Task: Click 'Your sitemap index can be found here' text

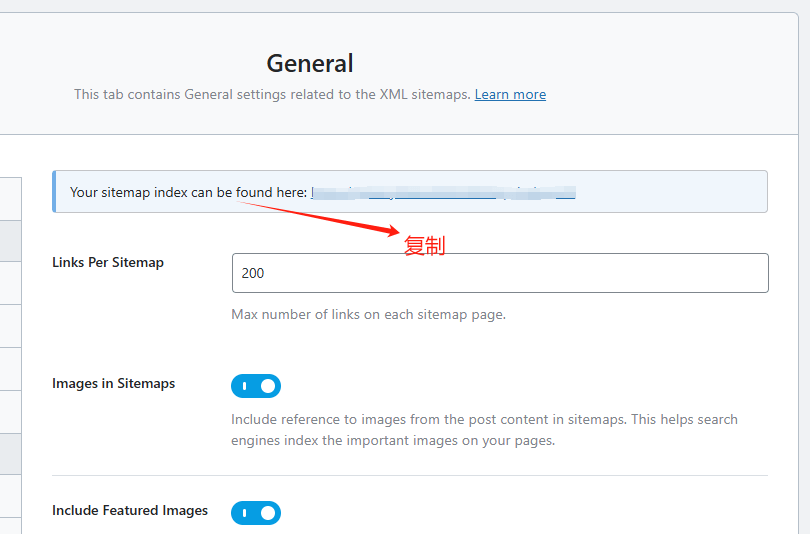Action: tap(189, 193)
